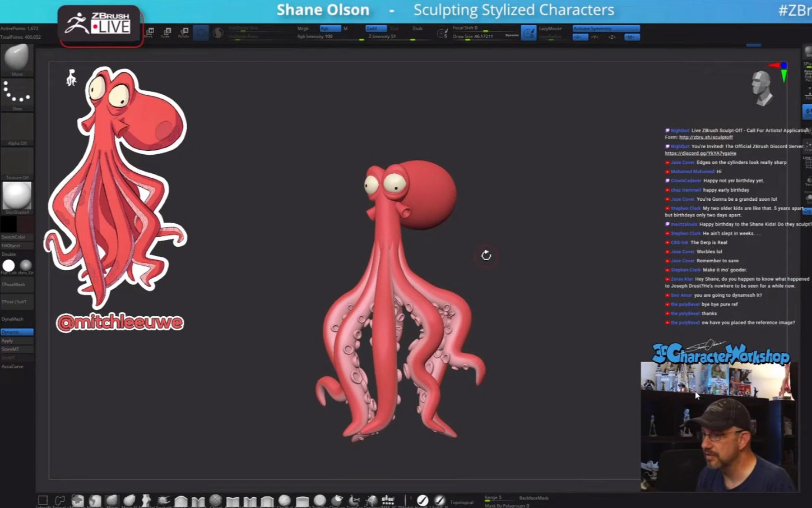Click the small figure icon on canvas
812x508 pixels.
71,77
